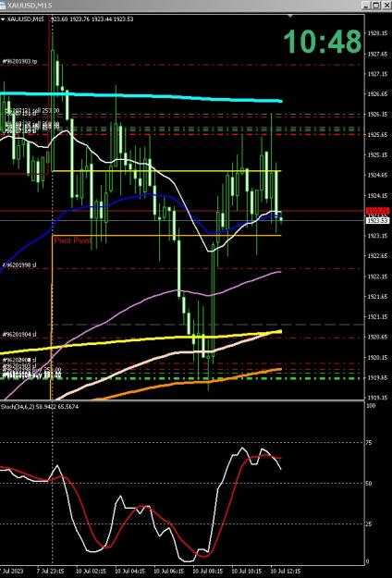
Task: Select the 10 Jul 08:15 time label
Action: [205, 571]
